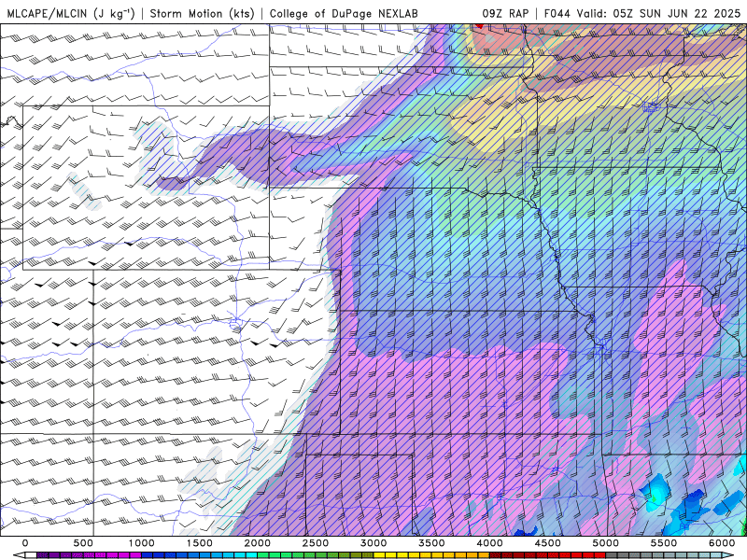747x560 pixels.
Task: Click the "2000" color bar label
Action: pyautogui.click(x=258, y=543)
